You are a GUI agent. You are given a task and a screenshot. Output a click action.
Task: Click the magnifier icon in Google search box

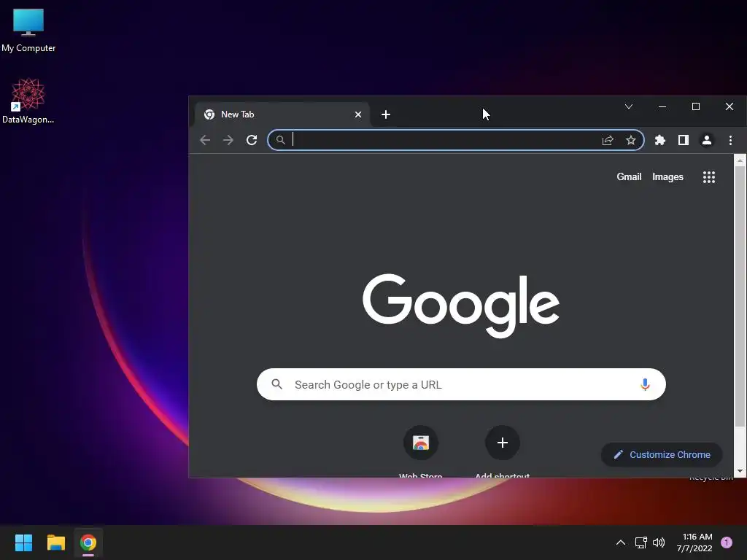pos(276,384)
